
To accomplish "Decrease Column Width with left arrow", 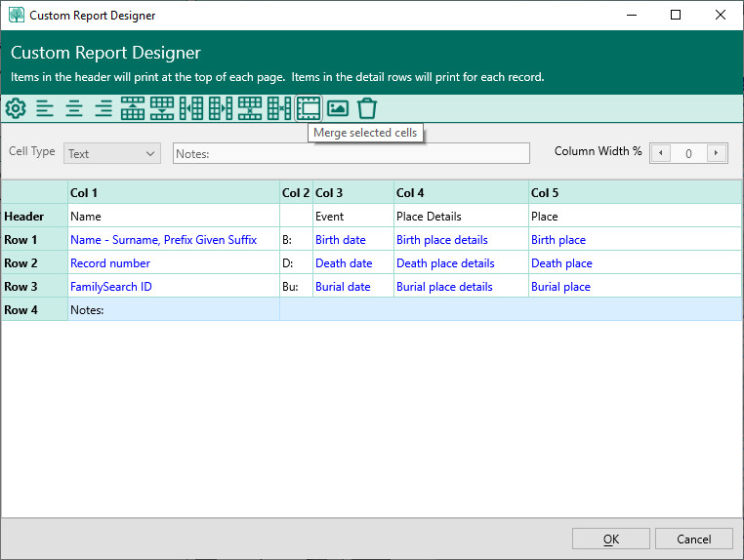I will [661, 153].
